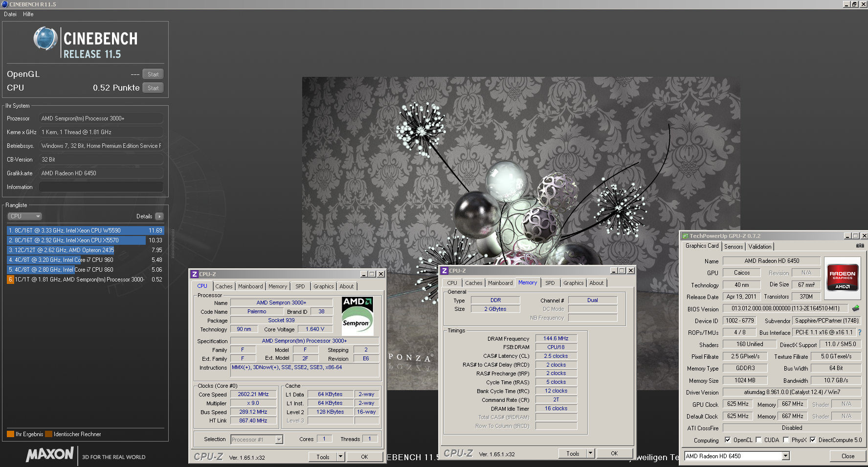Click the rendered Cinebench scene image
The height and width of the screenshot is (467, 868).
coord(521,233)
